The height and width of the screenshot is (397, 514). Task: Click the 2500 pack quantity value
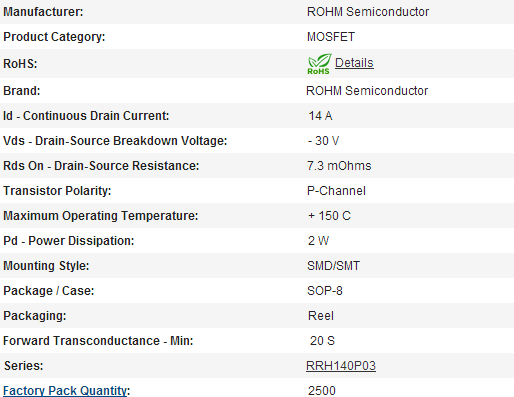(322, 391)
